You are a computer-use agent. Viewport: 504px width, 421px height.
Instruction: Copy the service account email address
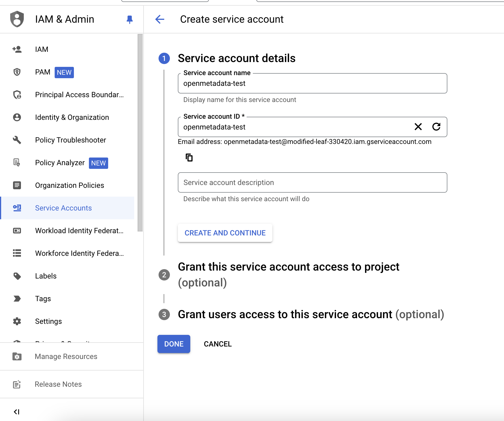pyautogui.click(x=189, y=158)
